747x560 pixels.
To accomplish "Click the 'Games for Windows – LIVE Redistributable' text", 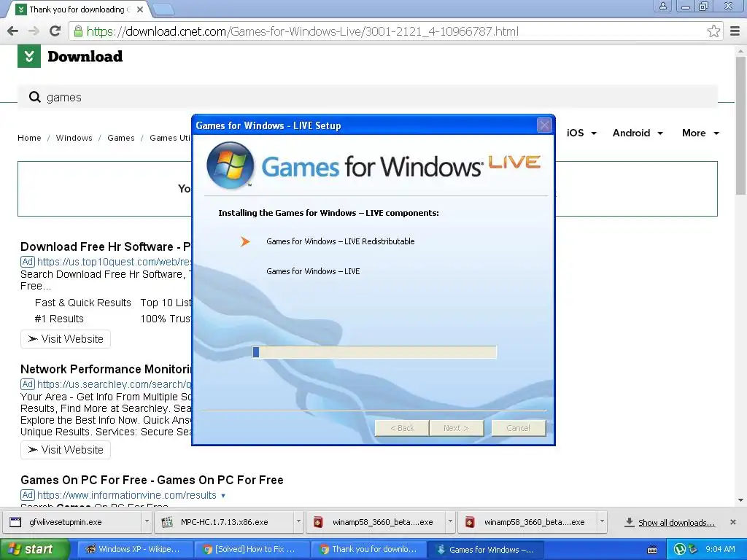I will (x=341, y=241).
